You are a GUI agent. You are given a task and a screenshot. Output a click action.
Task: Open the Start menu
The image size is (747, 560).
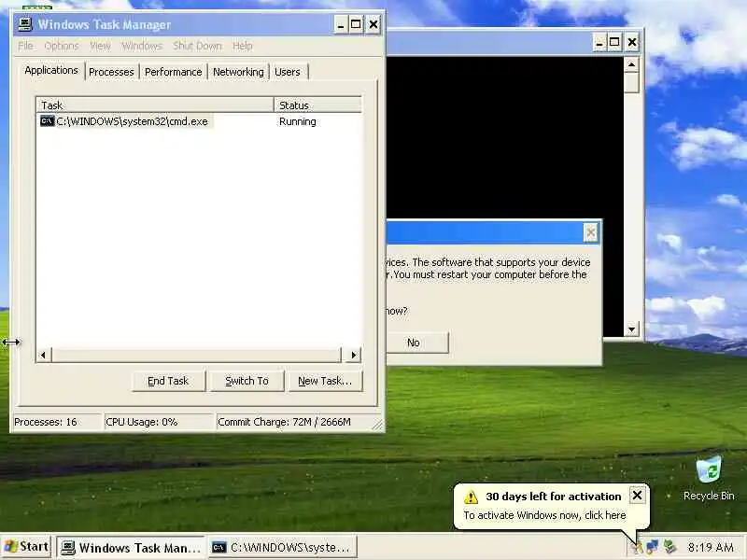coord(26,547)
